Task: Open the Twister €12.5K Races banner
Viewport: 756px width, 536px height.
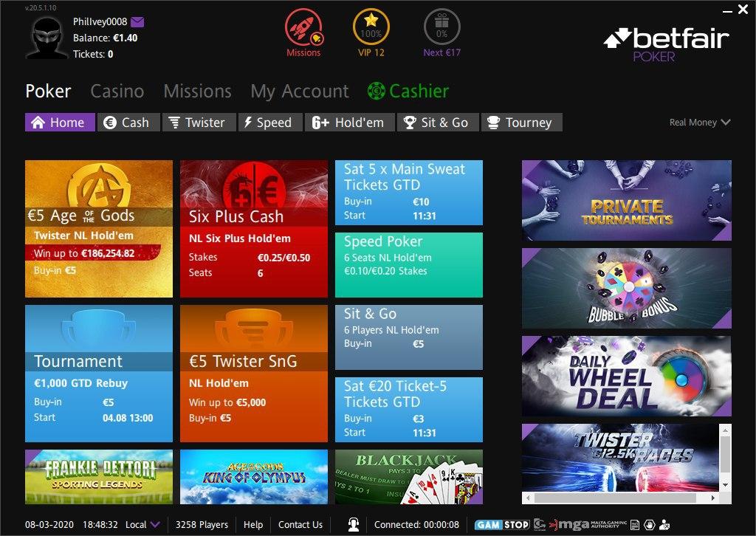Action: 620,458
